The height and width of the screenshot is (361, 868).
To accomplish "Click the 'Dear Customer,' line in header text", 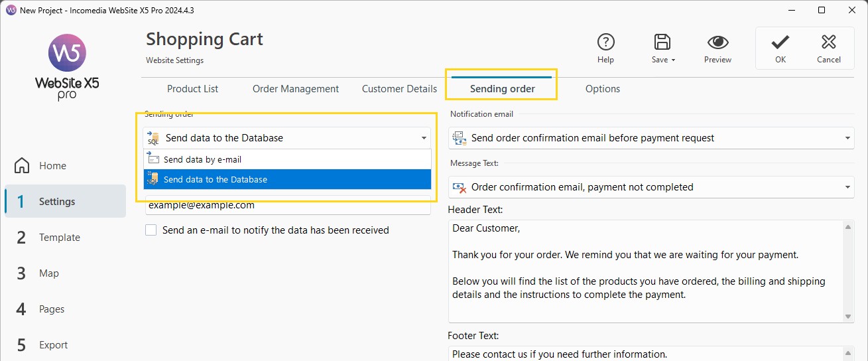I will (x=486, y=228).
